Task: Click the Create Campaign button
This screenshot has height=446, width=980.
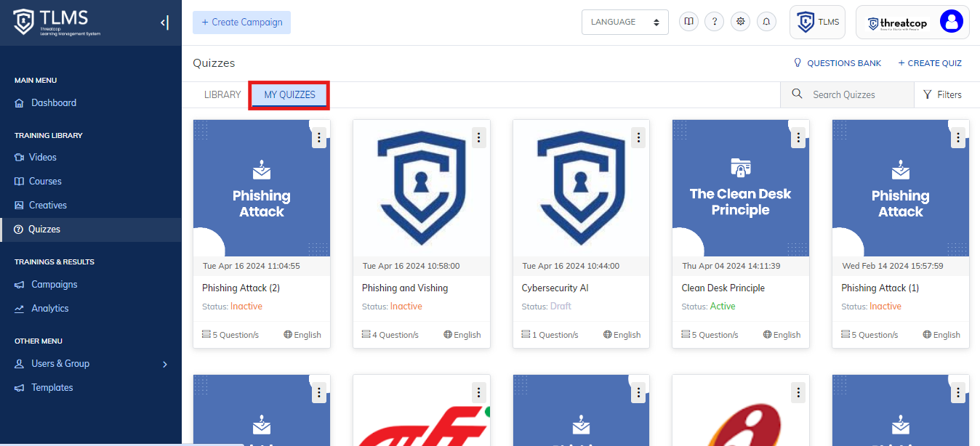Action: 241,23
